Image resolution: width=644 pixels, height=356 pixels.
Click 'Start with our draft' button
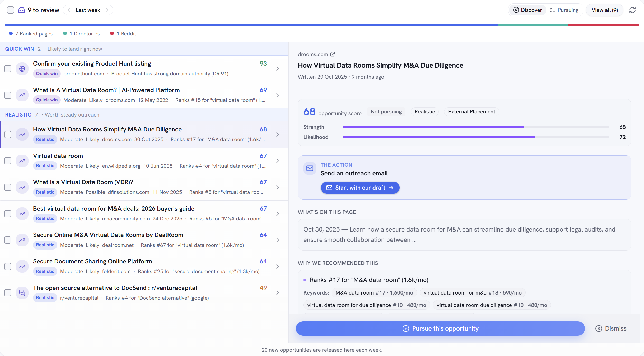[x=360, y=188]
